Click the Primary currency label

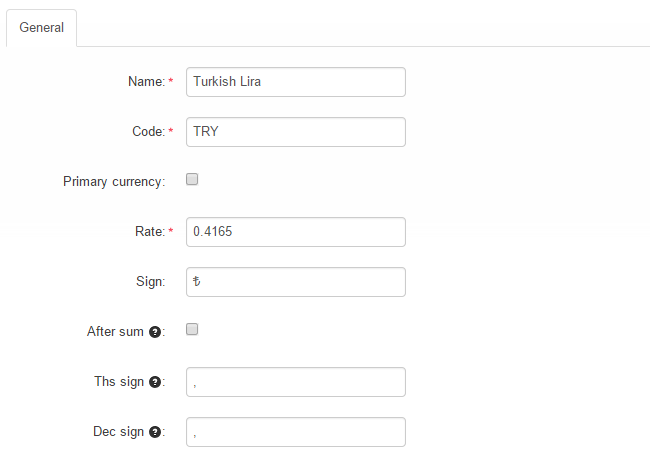tap(114, 182)
